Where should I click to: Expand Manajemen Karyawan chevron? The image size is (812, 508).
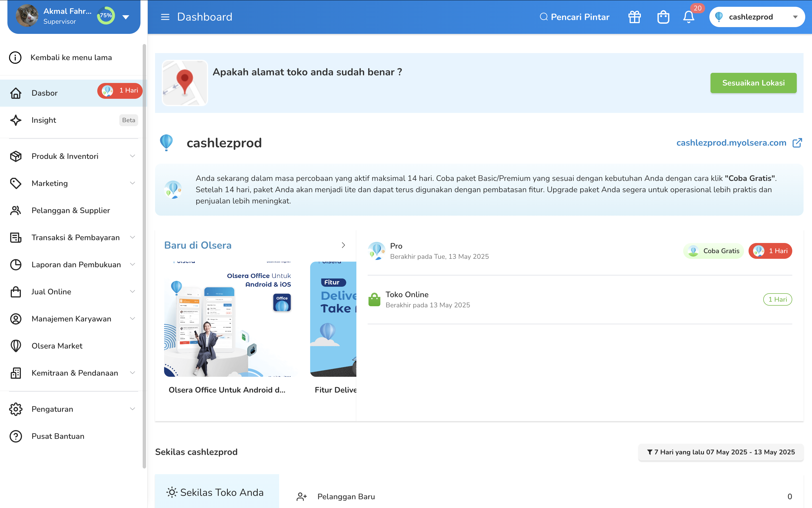tap(133, 319)
